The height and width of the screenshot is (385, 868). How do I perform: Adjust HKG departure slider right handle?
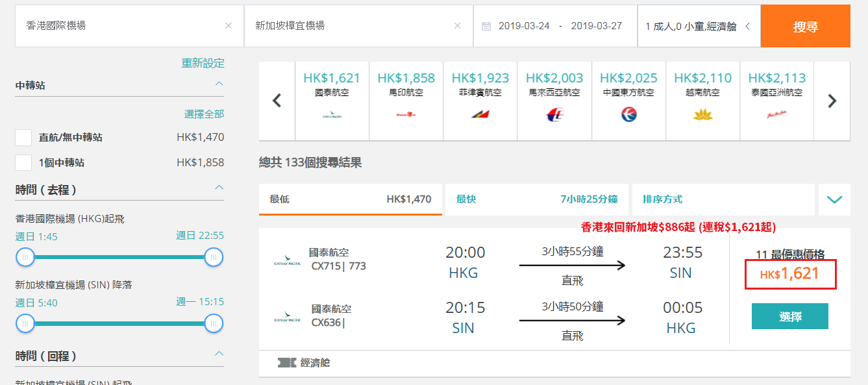click(214, 258)
